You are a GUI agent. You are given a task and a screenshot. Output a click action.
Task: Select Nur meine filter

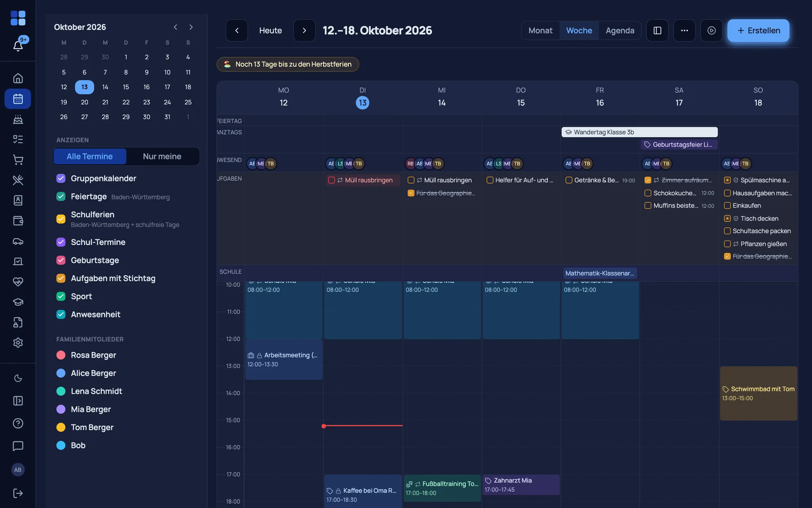[162, 156]
